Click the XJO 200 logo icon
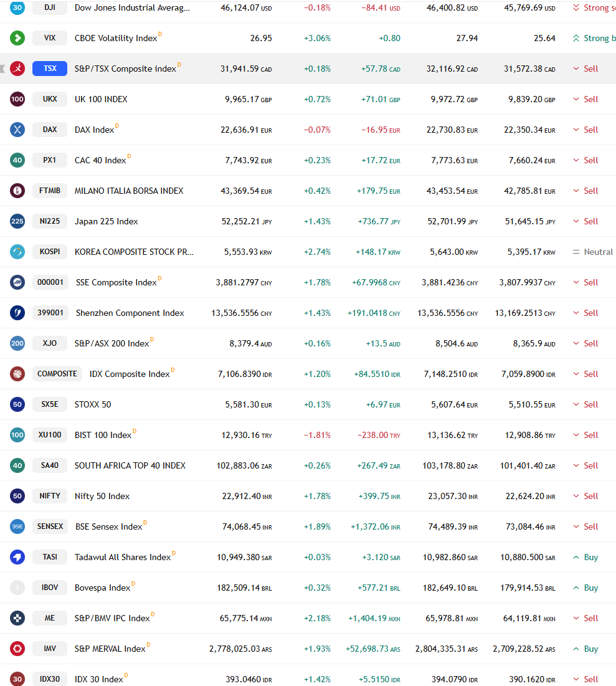 point(17,343)
